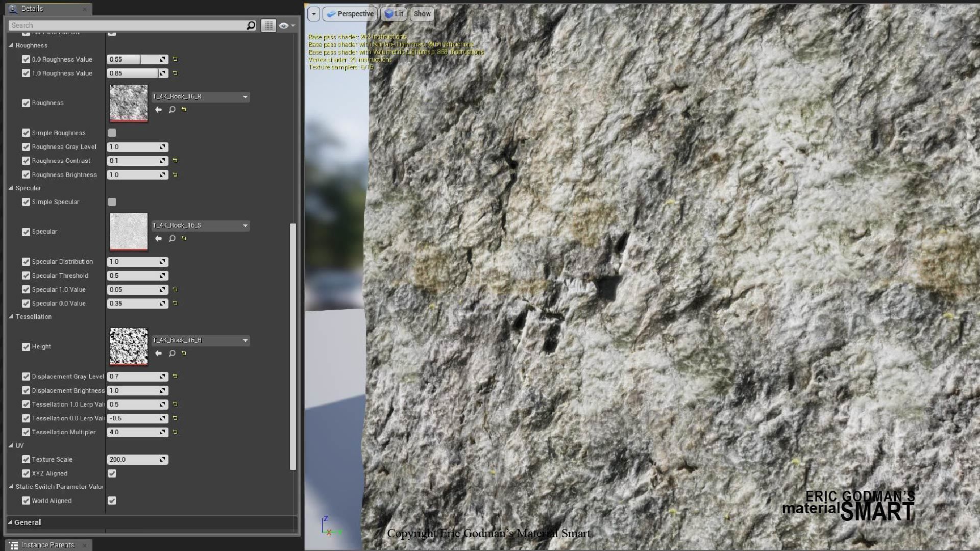Toggle the Simple Specular value checkbox
980x551 pixels.
coord(112,202)
